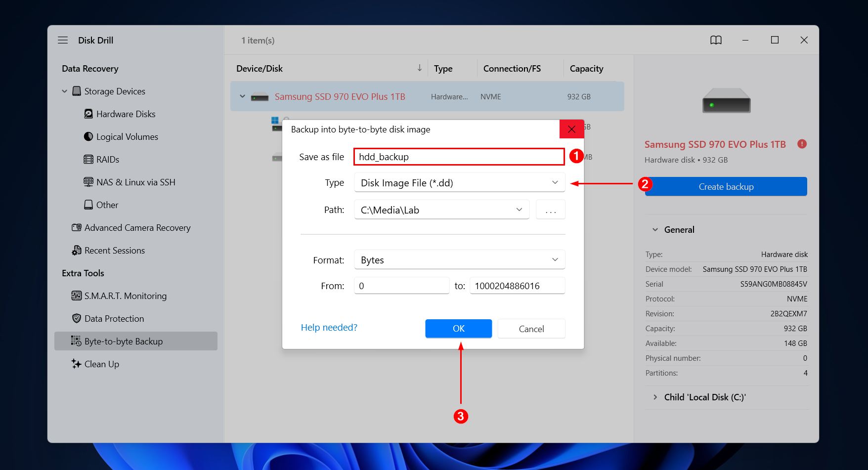
Task: Open the Format dropdown set to Bytes
Action: point(459,260)
